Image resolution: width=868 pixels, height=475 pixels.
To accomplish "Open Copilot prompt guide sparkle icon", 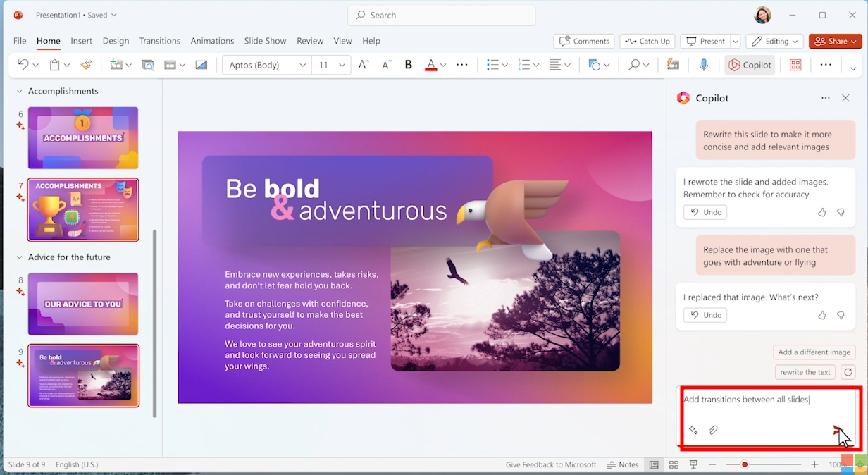I will pyautogui.click(x=693, y=430).
